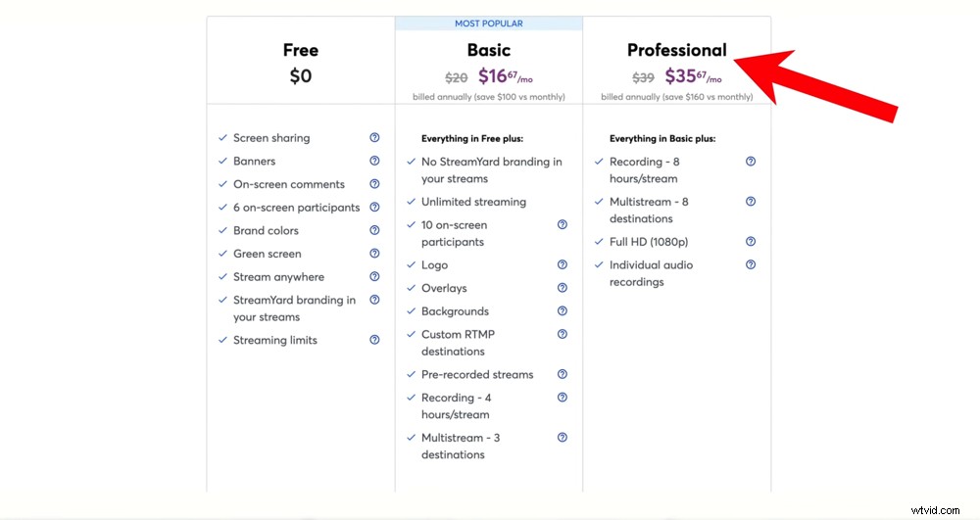
Task: Click help icon beside On-screen comments
Action: coord(374,184)
